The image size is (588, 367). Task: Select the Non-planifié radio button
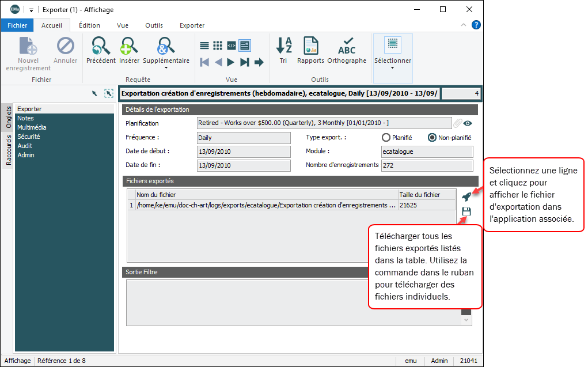click(432, 138)
